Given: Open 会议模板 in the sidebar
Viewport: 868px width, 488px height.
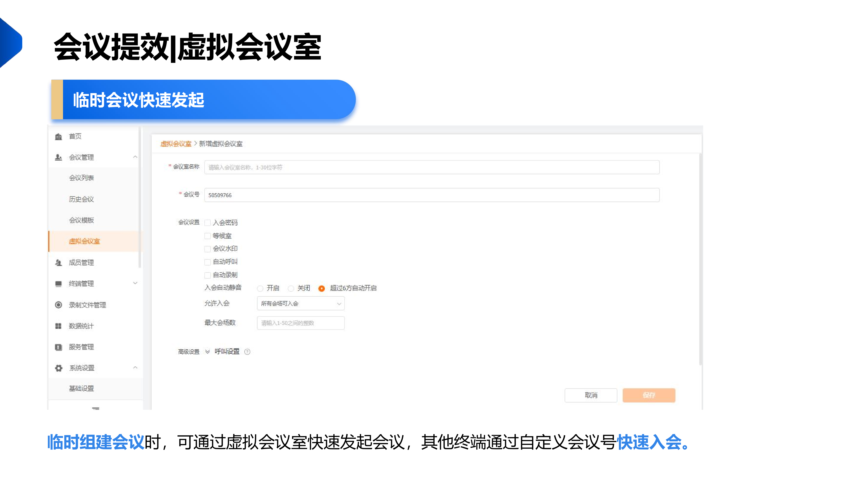Looking at the screenshot, I should click(81, 220).
